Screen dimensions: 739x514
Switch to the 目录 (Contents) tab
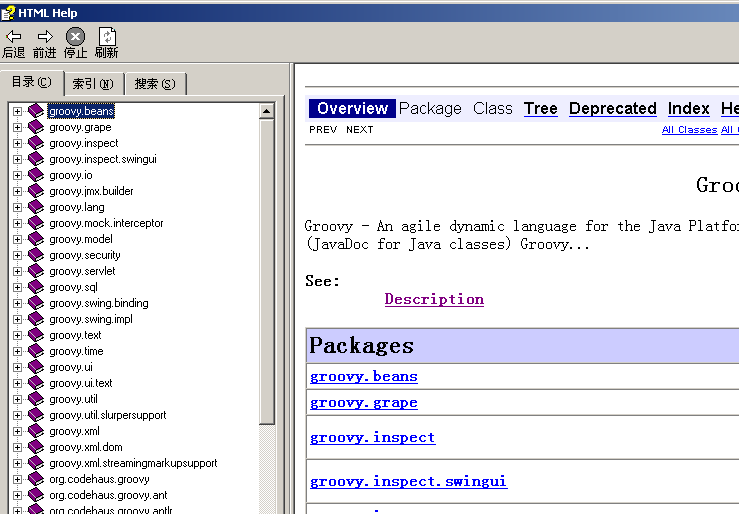coord(32,82)
